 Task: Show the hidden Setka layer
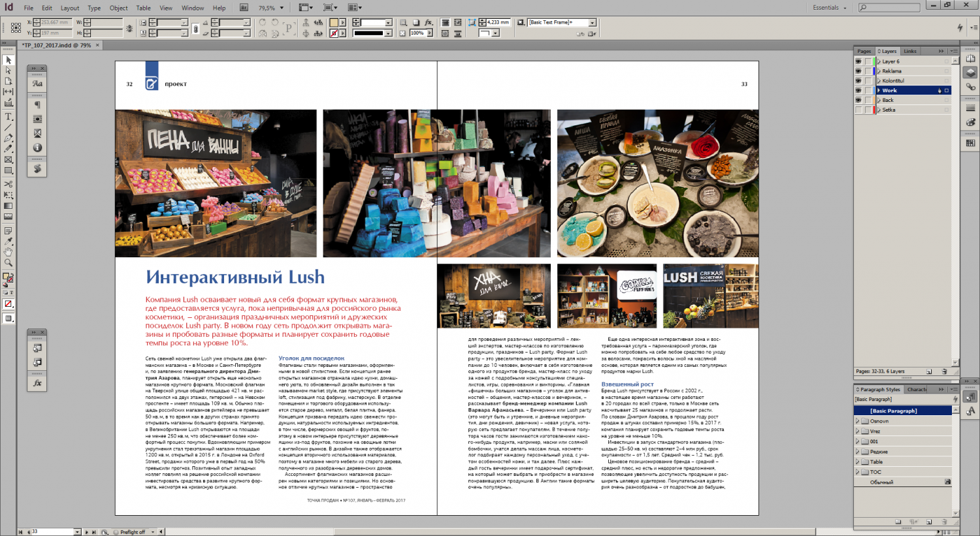[858, 110]
